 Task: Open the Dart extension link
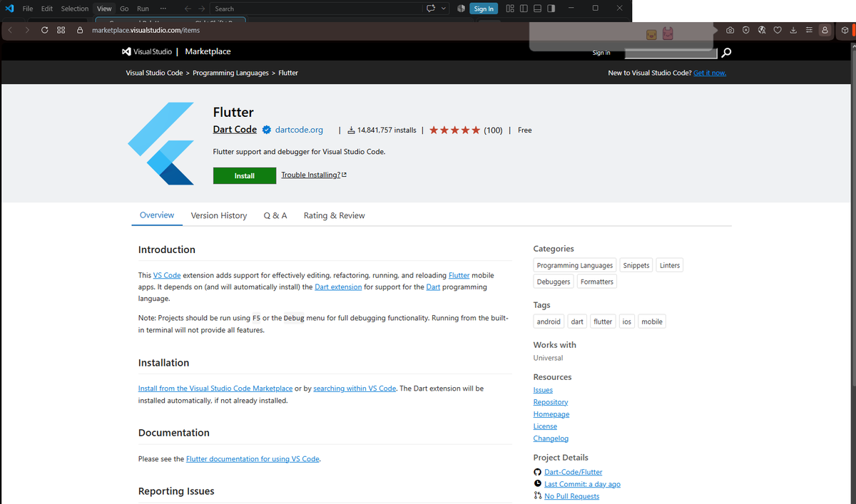[x=338, y=287]
